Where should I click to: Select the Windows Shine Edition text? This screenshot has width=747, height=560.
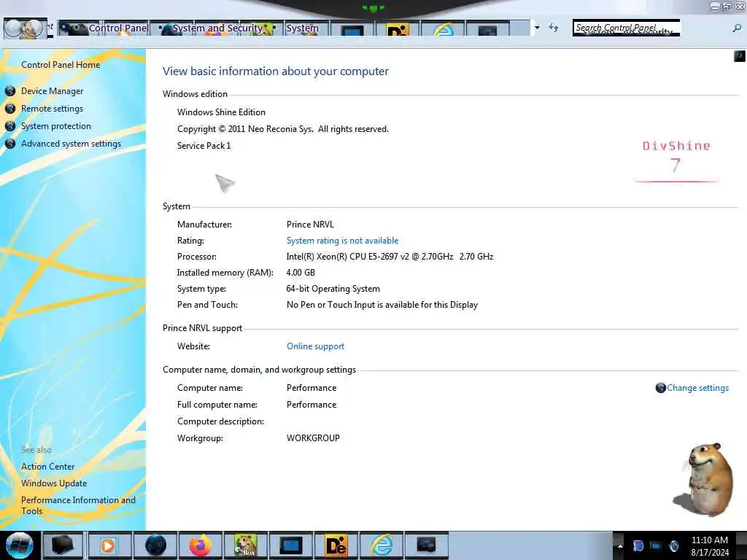coord(221,112)
